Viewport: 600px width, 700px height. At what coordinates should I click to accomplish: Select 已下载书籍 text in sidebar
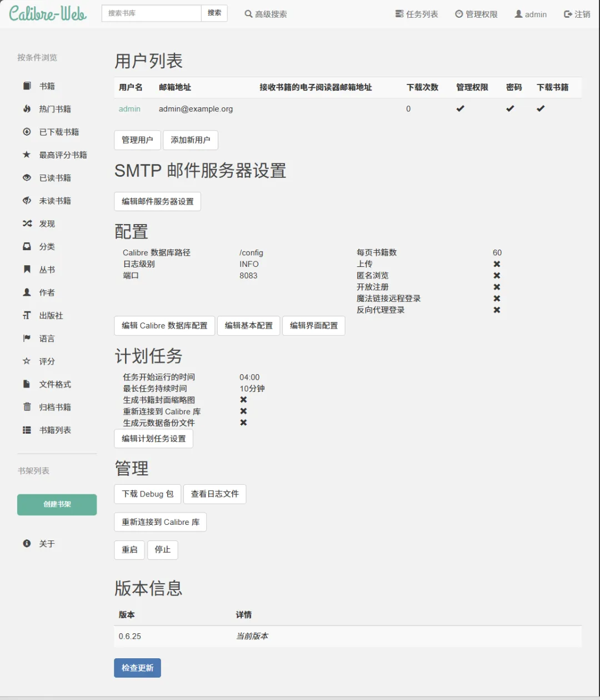tap(59, 132)
